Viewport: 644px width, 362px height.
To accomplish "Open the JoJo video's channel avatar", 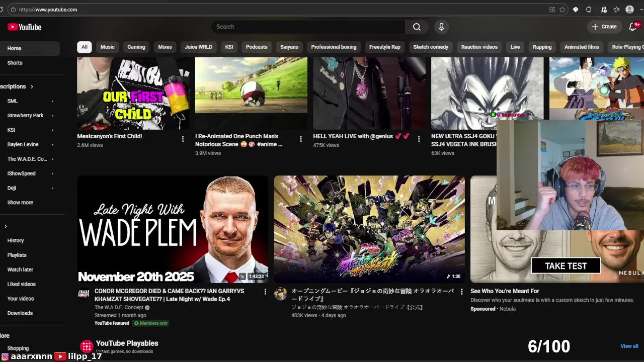I will (280, 294).
